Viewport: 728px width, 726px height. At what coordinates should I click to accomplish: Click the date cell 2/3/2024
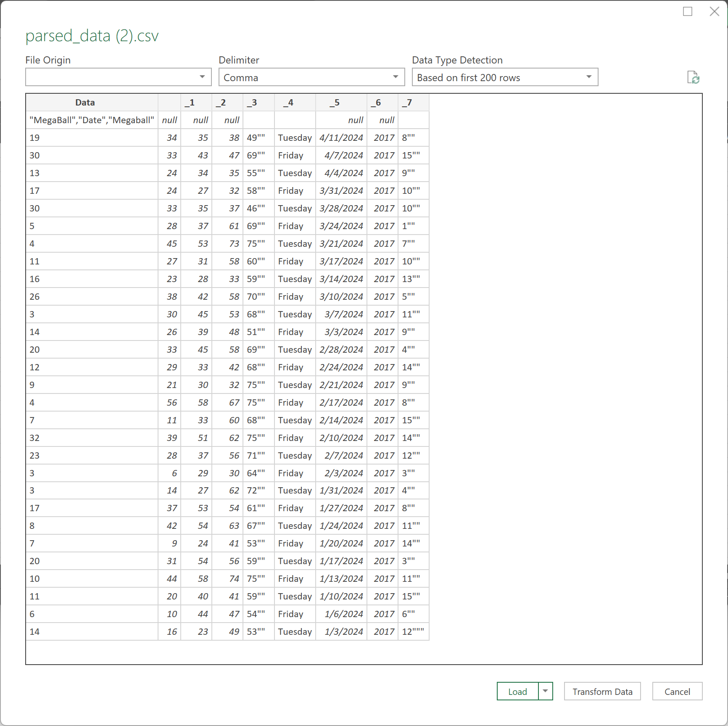(341, 473)
